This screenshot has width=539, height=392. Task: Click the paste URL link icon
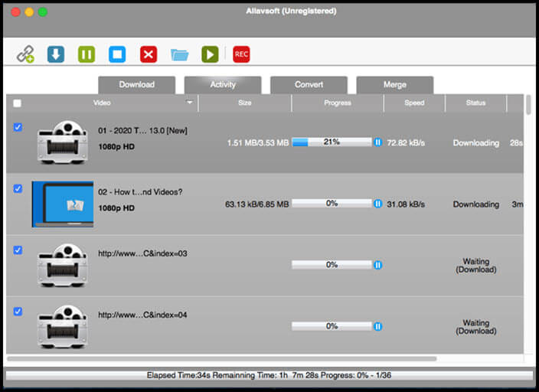[x=25, y=54]
